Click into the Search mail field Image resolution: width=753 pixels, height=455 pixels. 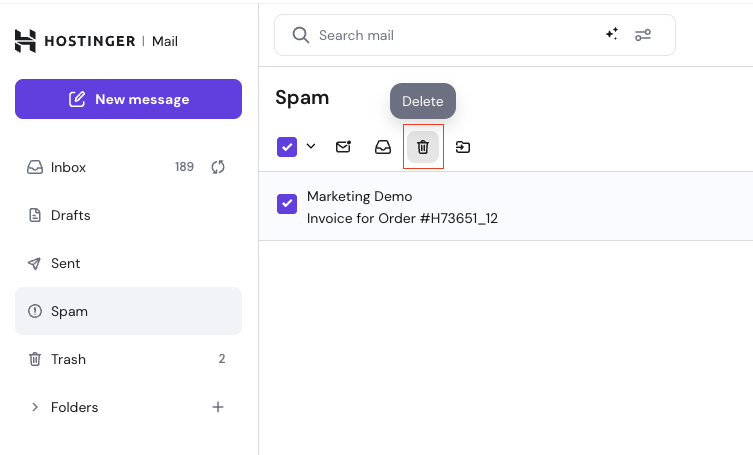[x=450, y=35]
